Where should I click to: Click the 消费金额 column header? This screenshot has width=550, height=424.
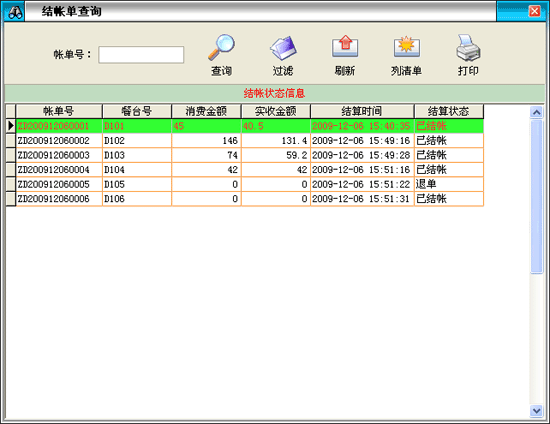tap(206, 112)
